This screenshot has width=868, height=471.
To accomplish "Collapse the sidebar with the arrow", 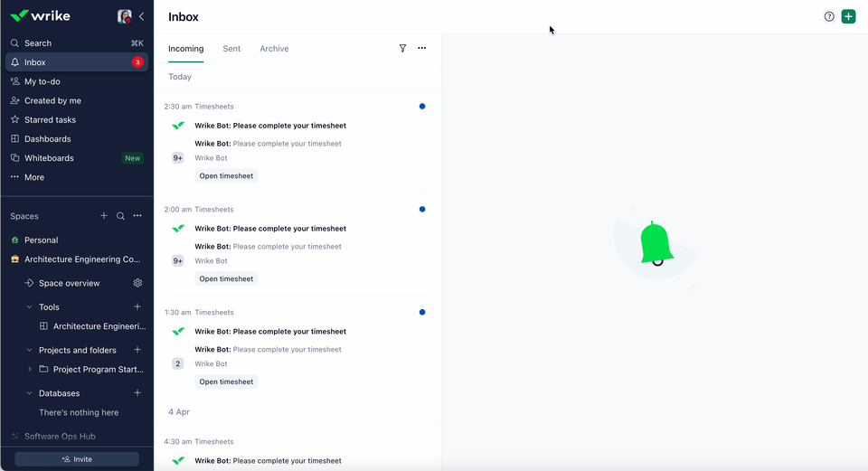I will click(142, 16).
